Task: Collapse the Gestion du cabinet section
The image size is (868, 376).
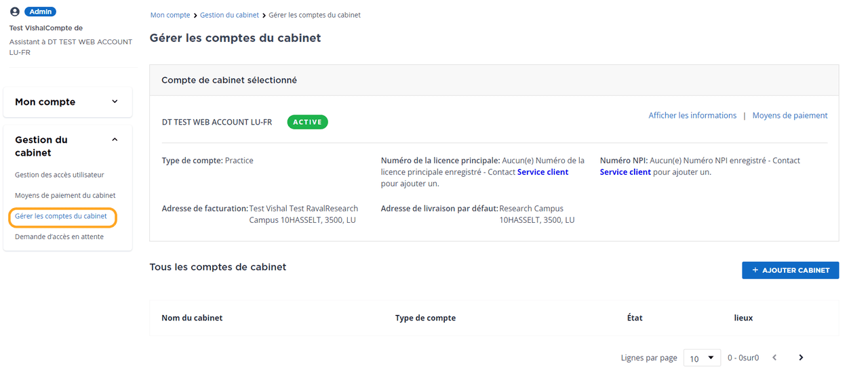Action: 115,140
